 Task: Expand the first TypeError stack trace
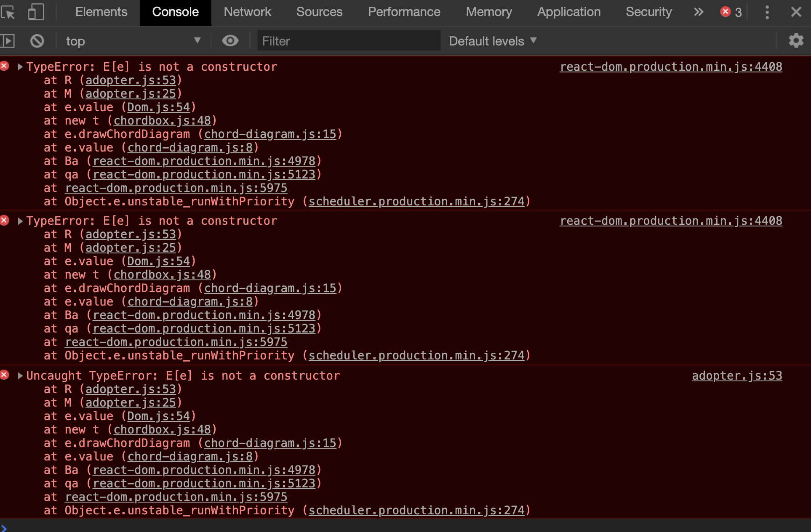tap(20, 67)
